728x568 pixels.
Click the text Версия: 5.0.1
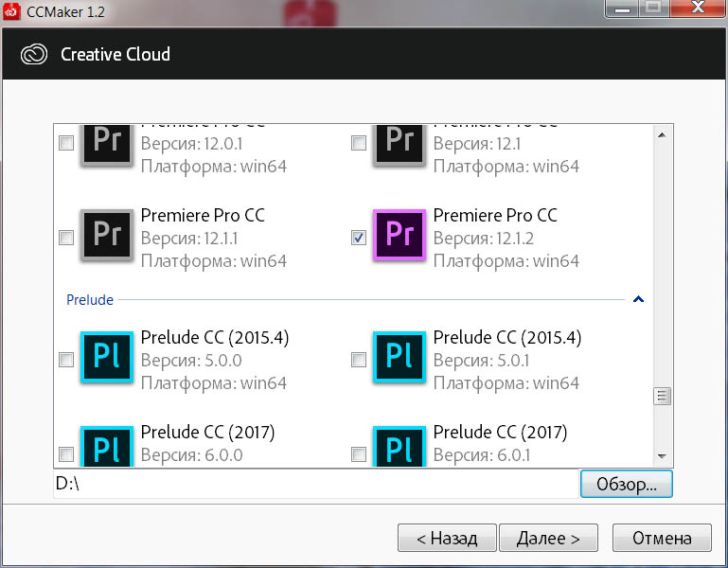[x=481, y=361]
